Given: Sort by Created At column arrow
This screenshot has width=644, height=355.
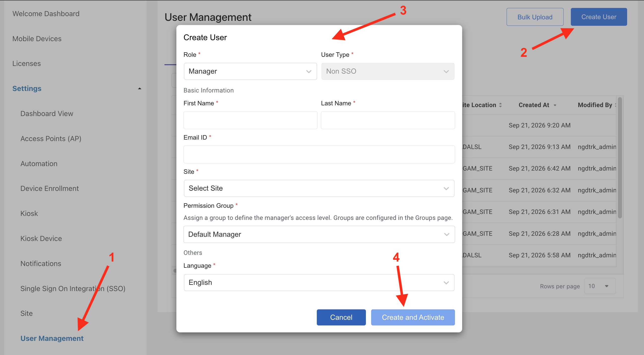Looking at the screenshot, I should (x=555, y=105).
